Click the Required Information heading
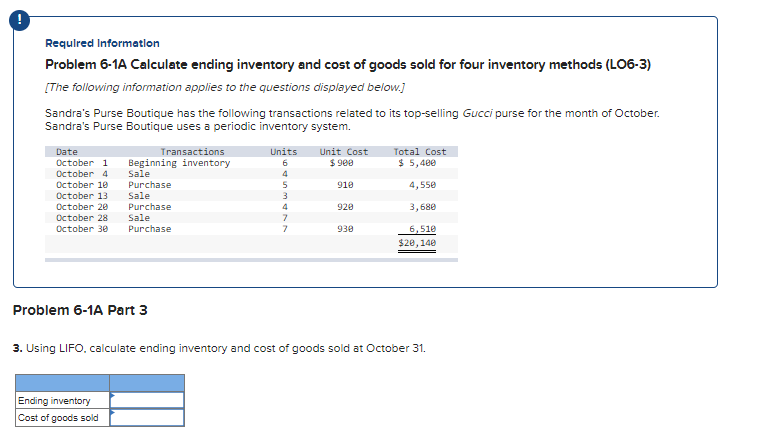The height and width of the screenshot is (448, 774). pos(102,43)
